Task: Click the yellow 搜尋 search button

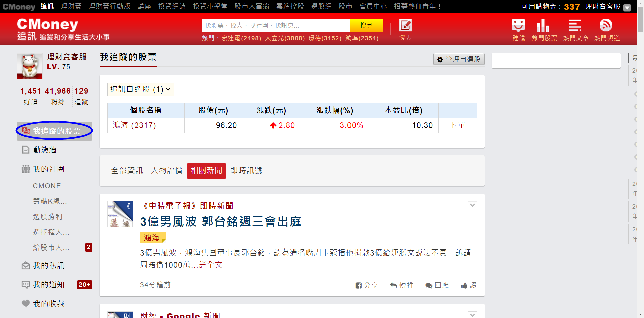Action: coord(366,26)
